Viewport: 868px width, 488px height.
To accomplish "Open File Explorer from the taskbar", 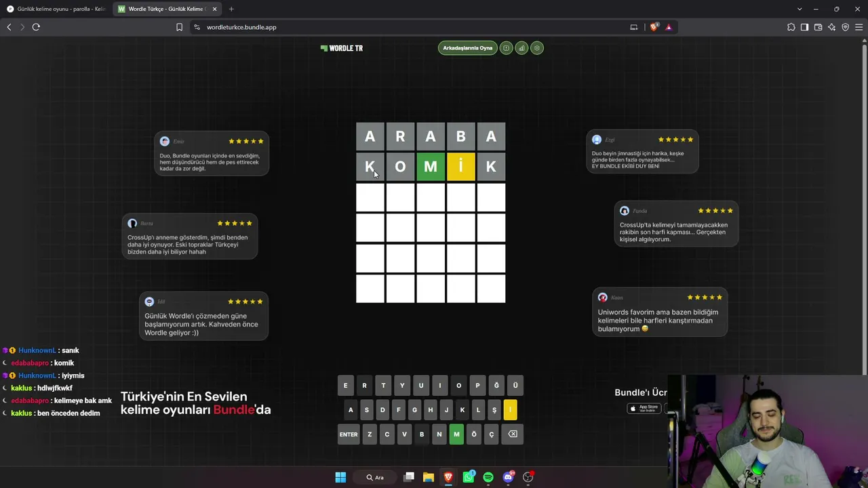I will tap(429, 477).
